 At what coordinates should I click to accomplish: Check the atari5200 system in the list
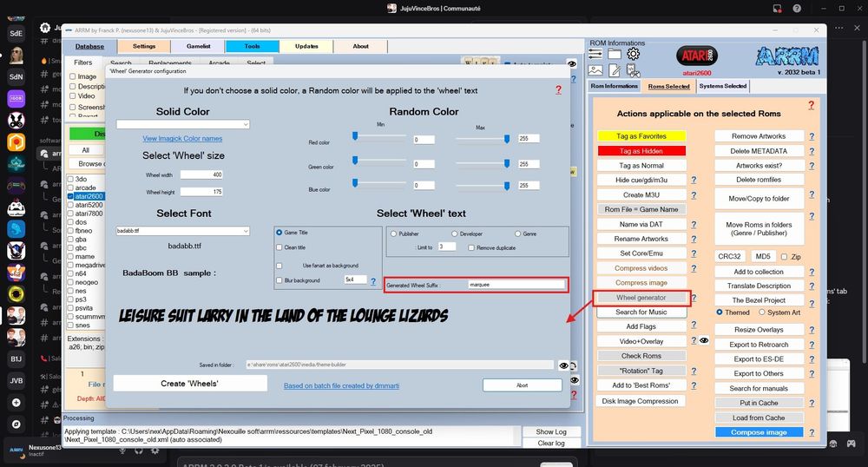(x=70, y=205)
